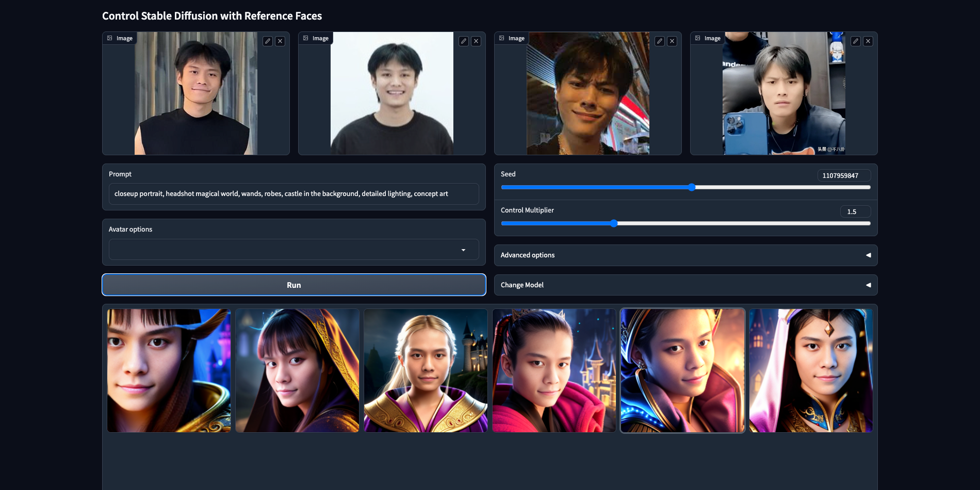
Task: Focus the Prompt text field
Action: [294, 194]
